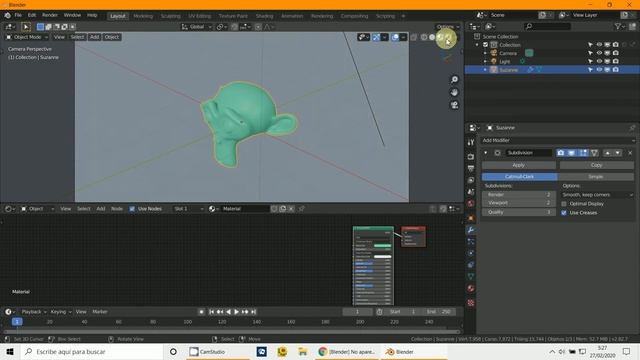
Task: Select the Catmull-Clark subdivision type
Action: (x=520, y=177)
